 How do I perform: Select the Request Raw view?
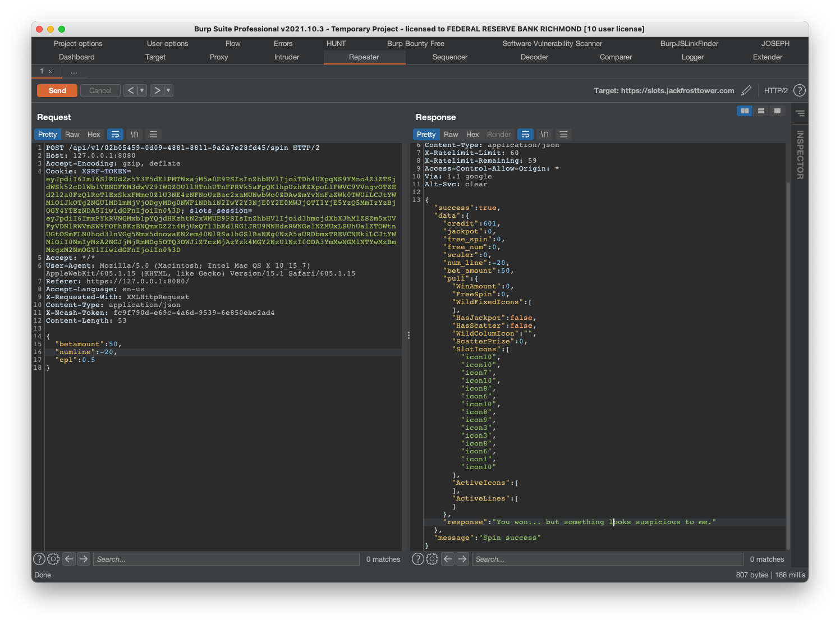72,134
